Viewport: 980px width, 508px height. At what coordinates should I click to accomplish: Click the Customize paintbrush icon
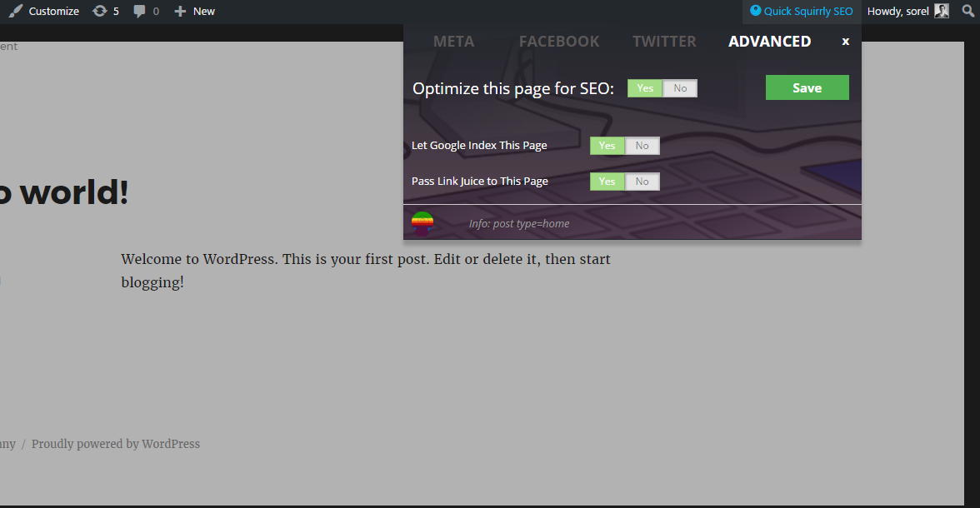(16, 12)
